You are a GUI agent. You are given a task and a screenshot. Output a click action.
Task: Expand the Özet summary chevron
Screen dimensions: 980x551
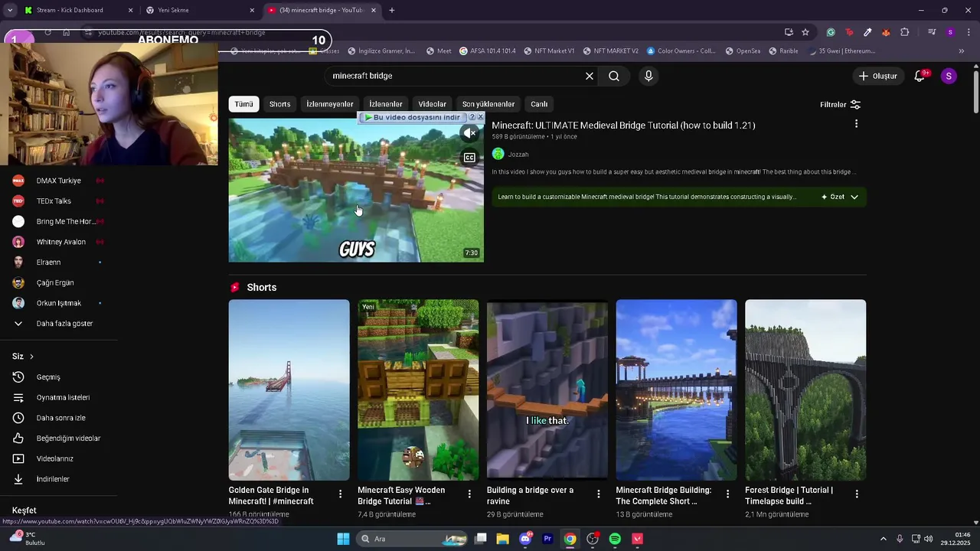[854, 197]
